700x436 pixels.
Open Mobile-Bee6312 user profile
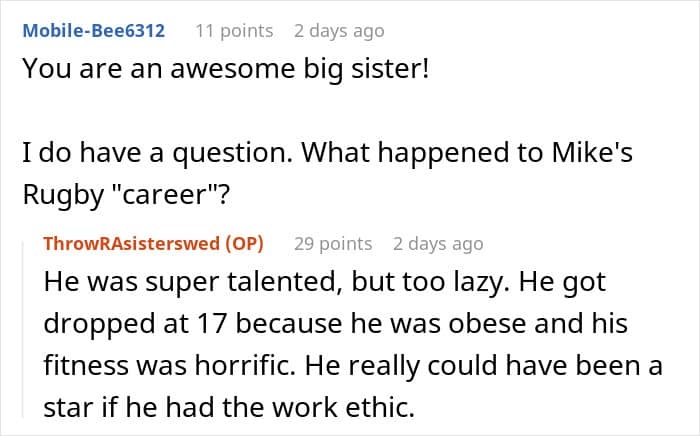[x=94, y=31]
